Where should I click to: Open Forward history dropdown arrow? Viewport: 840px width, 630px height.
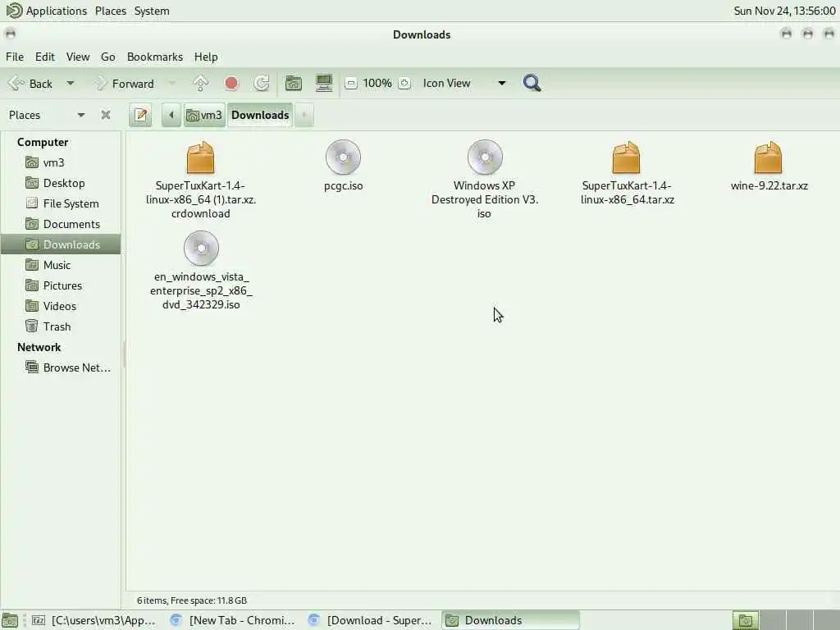[172, 84]
